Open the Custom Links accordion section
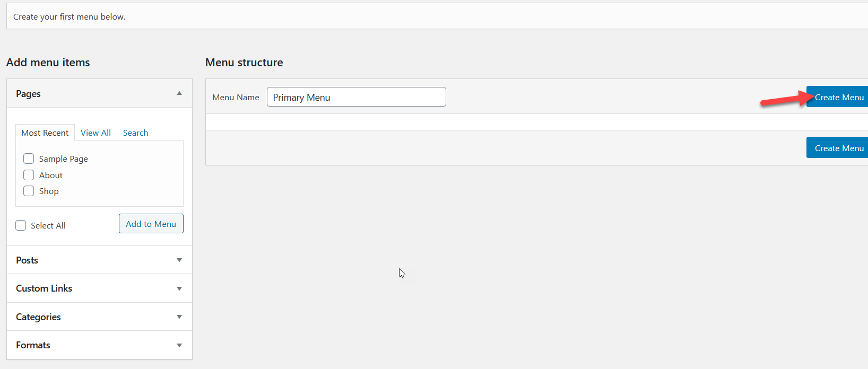Image resolution: width=868 pixels, height=369 pixels. (x=99, y=288)
